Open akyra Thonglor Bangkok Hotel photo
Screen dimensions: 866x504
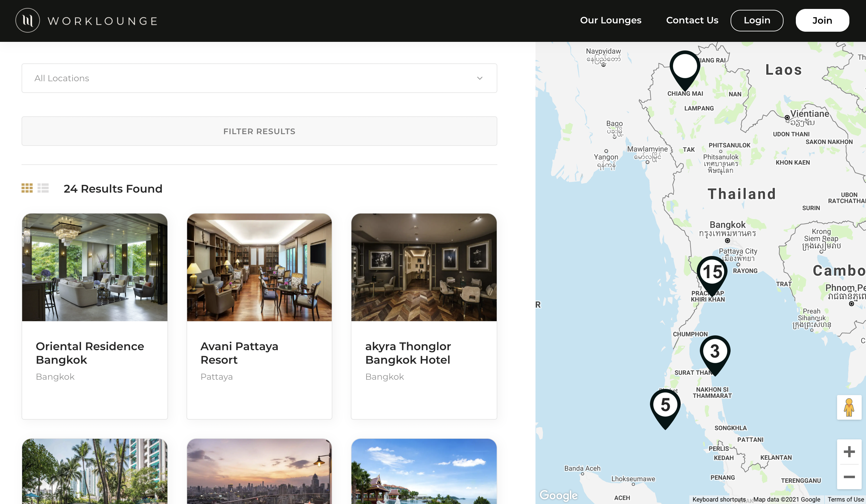click(x=424, y=267)
